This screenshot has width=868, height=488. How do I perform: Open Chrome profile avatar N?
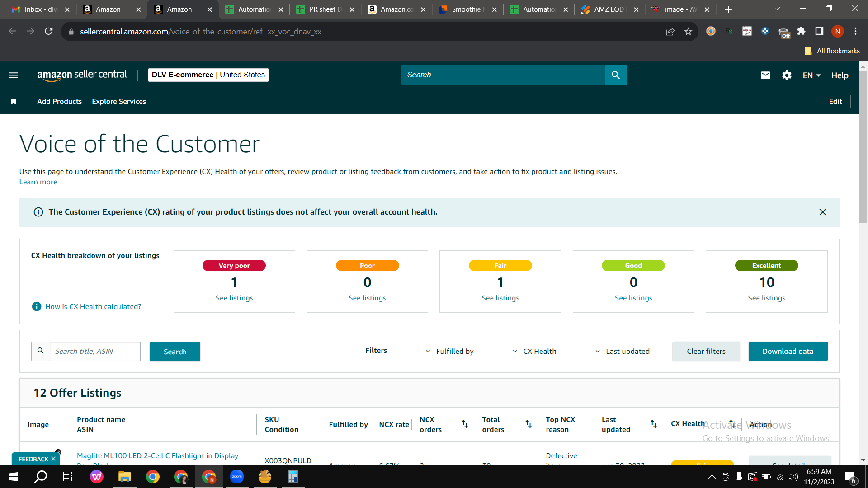837,31
